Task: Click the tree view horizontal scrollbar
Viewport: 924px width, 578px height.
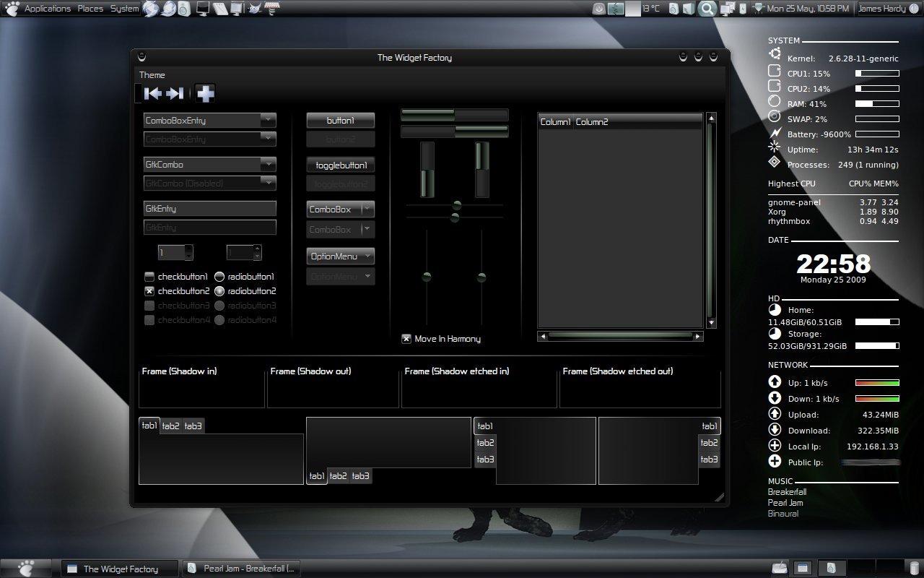Action: click(621, 336)
